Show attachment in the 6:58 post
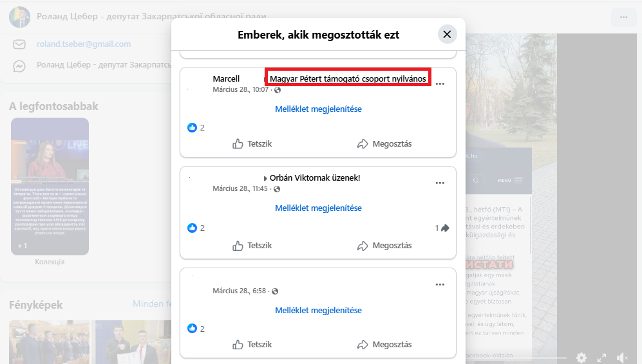 click(318, 310)
